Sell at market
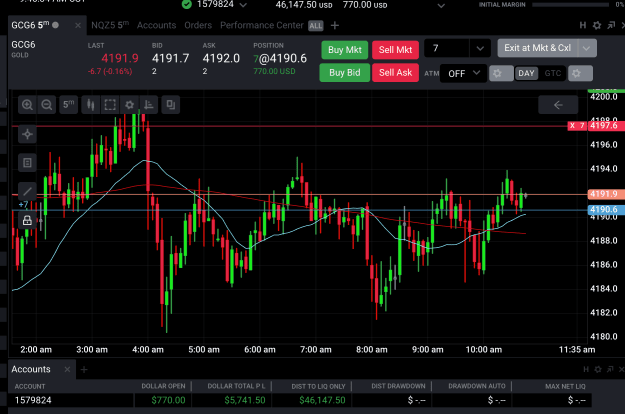Screen dimensions: 625x414 pyautogui.click(x=395, y=50)
